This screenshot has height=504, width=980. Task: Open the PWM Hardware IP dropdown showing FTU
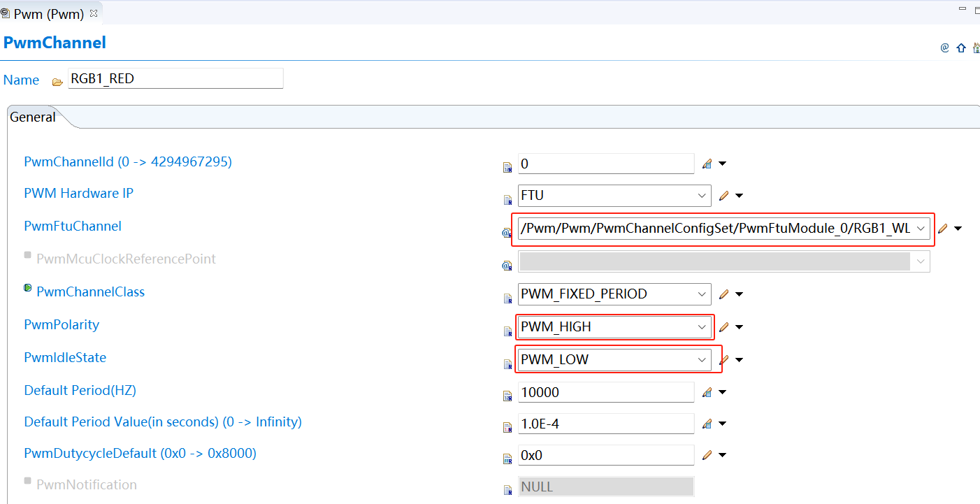702,196
